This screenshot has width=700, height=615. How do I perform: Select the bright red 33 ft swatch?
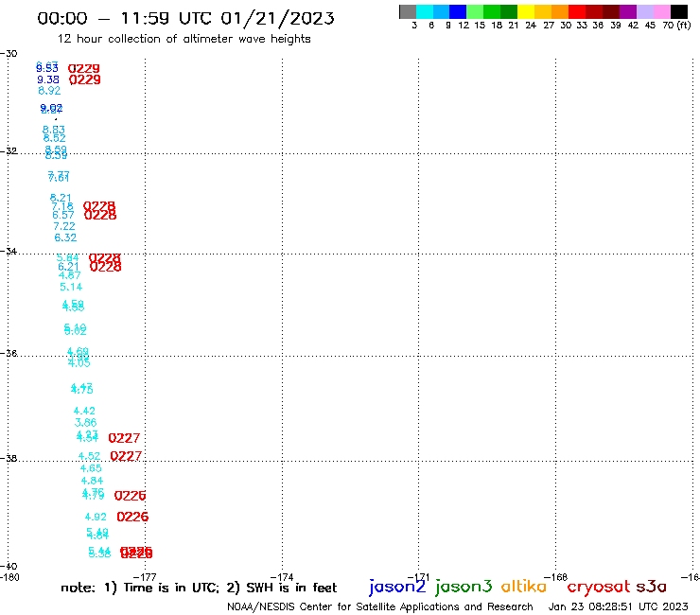click(577, 11)
